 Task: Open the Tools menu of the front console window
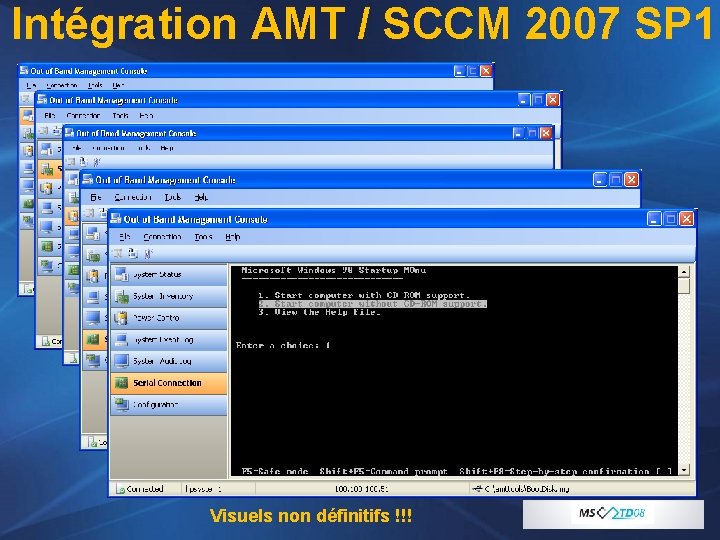203,237
